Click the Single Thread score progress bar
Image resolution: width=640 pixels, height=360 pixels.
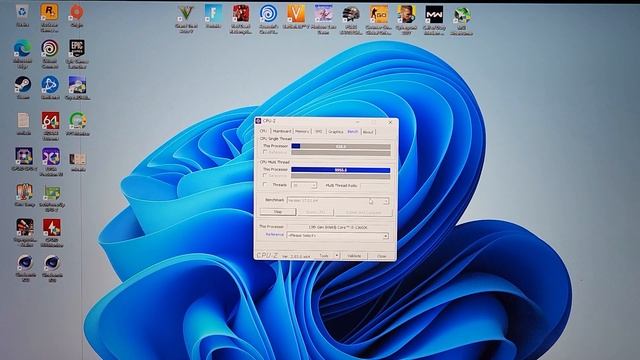[x=341, y=146]
